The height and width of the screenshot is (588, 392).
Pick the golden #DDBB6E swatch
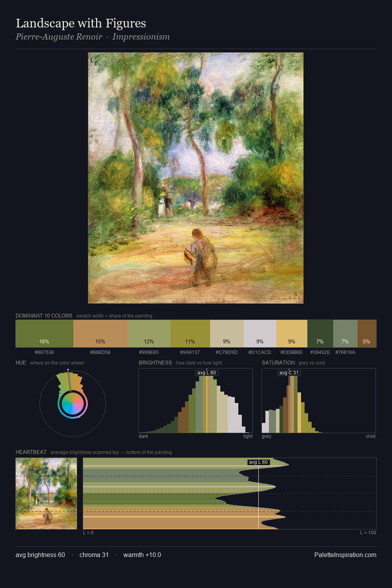click(x=292, y=334)
